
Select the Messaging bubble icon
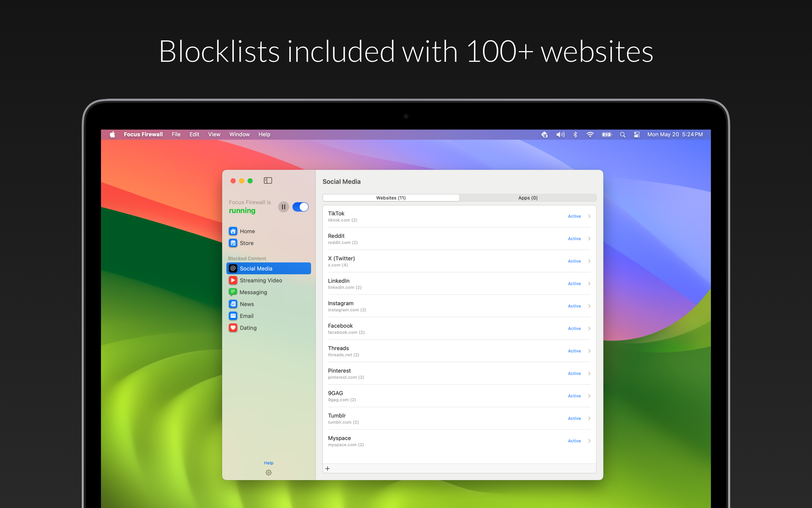233,292
